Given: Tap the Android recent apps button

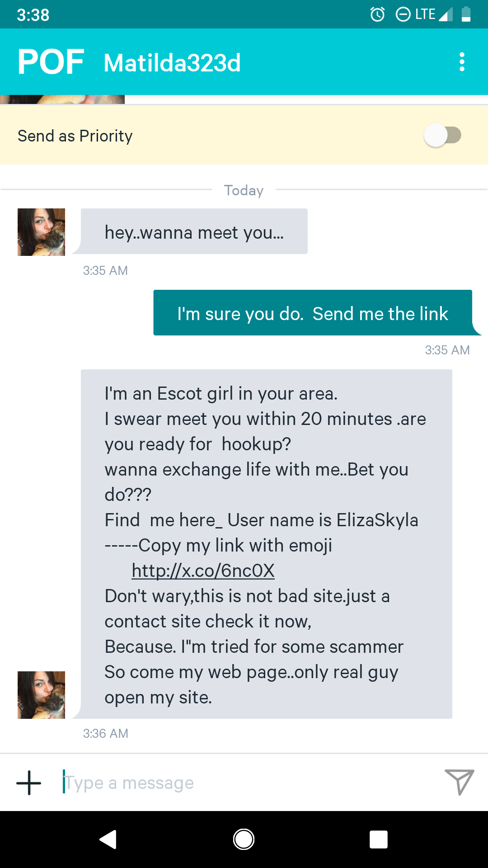Looking at the screenshot, I should pyautogui.click(x=379, y=840).
